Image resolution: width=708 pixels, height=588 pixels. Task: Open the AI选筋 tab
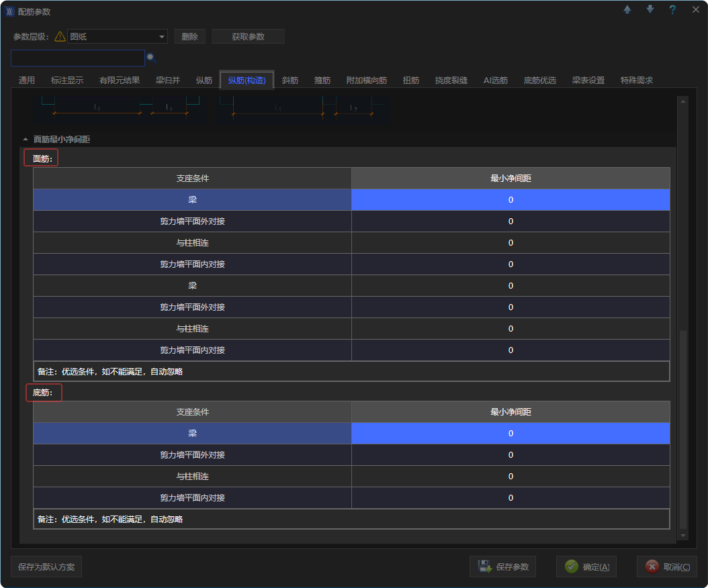(x=495, y=80)
